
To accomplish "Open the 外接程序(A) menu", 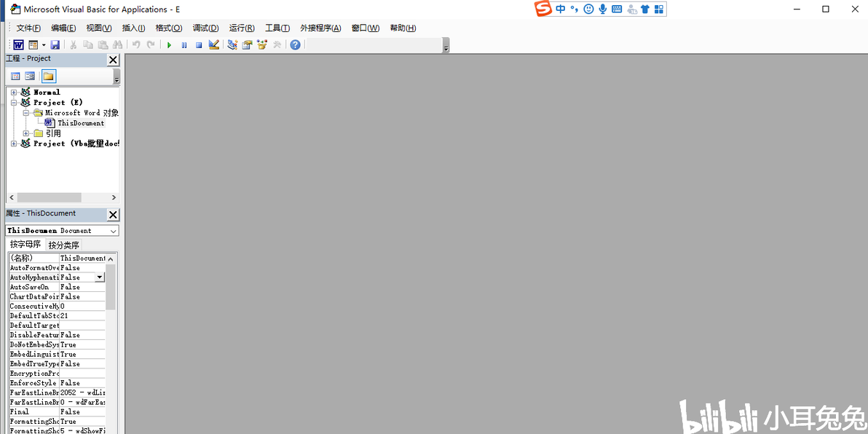I will tap(320, 28).
